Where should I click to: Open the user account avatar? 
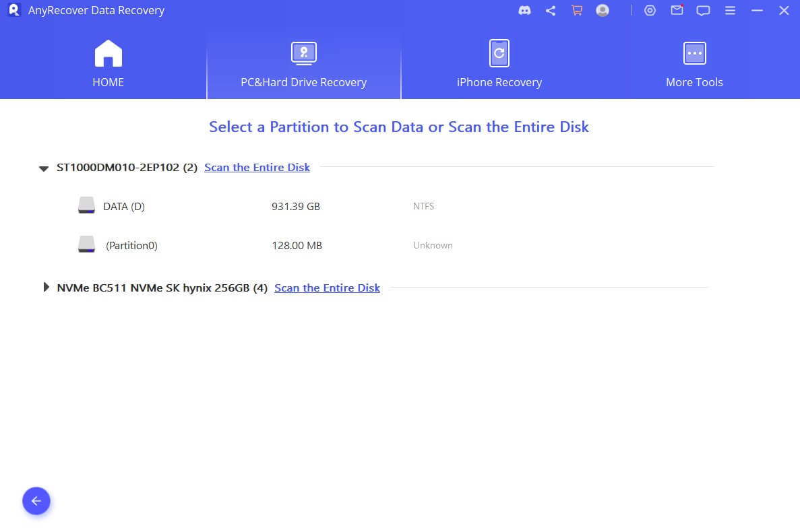[603, 11]
